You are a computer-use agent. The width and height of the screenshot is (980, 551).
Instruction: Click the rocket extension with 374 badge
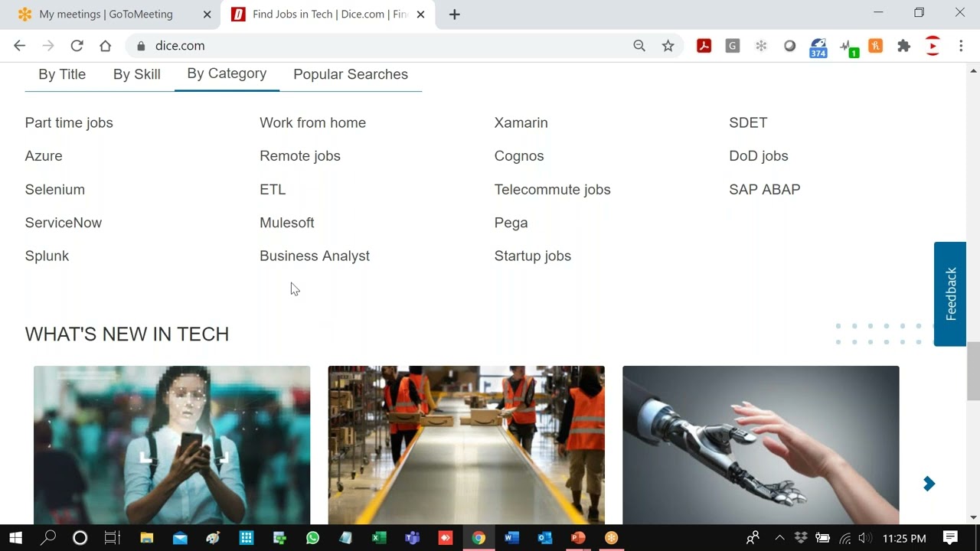pyautogui.click(x=818, y=47)
